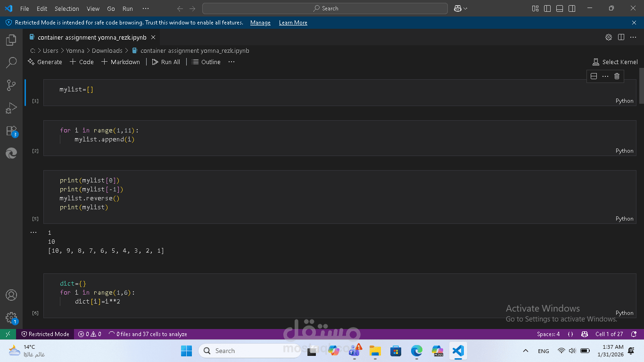
Task: Open the Manage gear in activity bar
Action: point(11,318)
